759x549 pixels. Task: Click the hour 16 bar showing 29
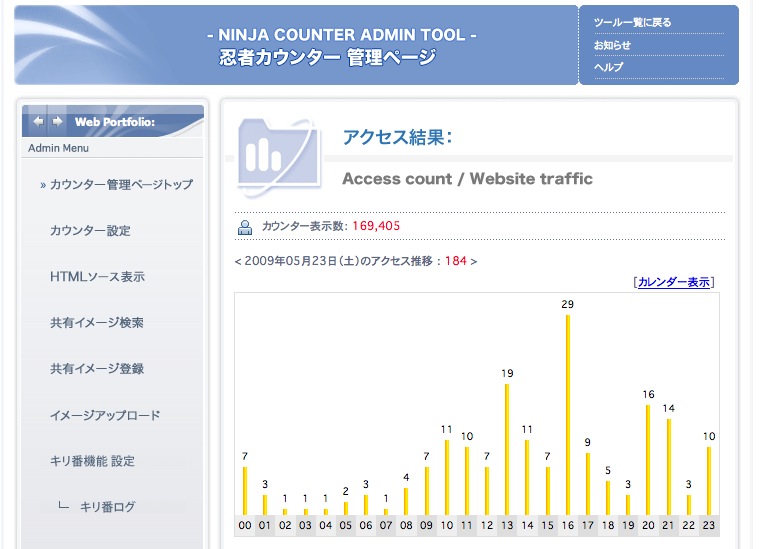click(x=568, y=415)
